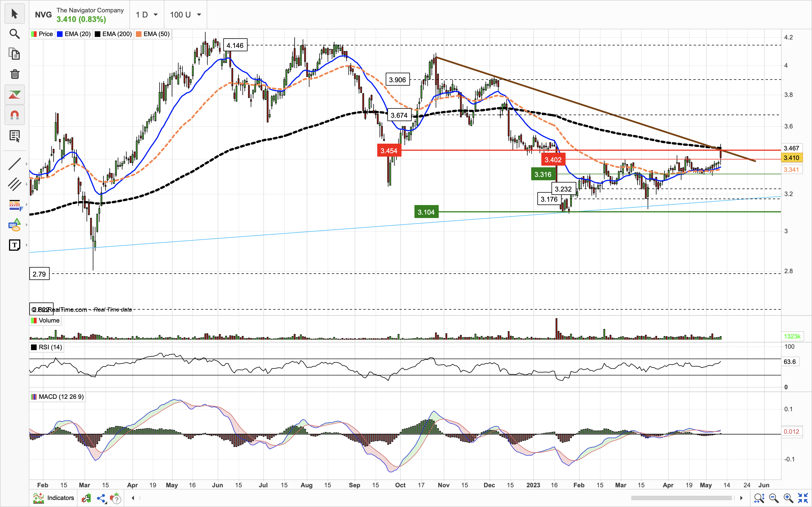Viewport: 812px width, 507px height.
Task: Open the 1 D timeframe dropdown
Action: tap(147, 15)
